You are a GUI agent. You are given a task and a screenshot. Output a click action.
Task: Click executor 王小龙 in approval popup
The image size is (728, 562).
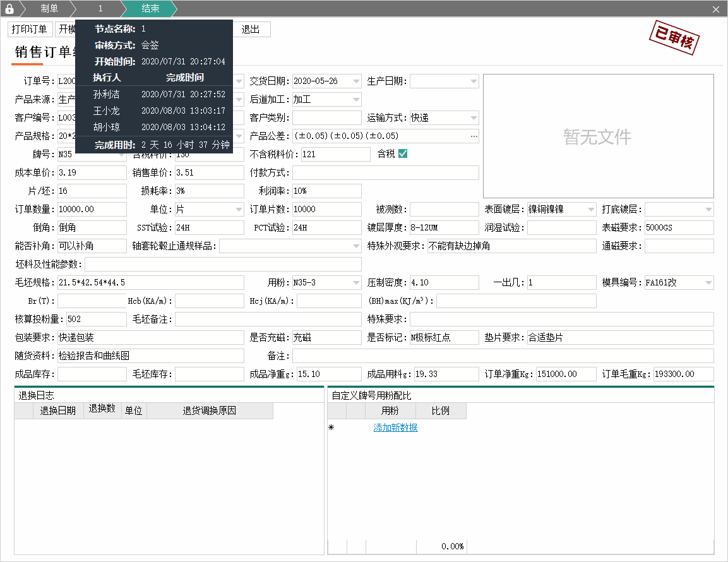pos(106,111)
